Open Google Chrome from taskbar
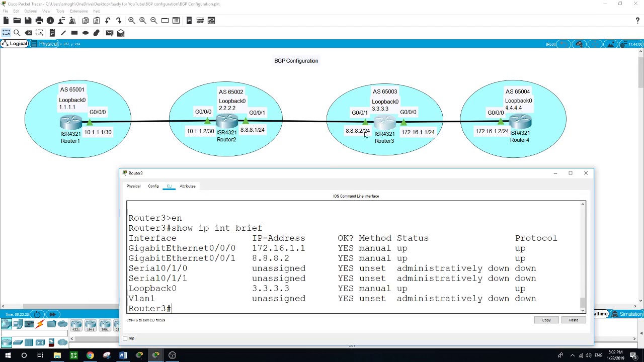644x362 pixels. point(90,355)
